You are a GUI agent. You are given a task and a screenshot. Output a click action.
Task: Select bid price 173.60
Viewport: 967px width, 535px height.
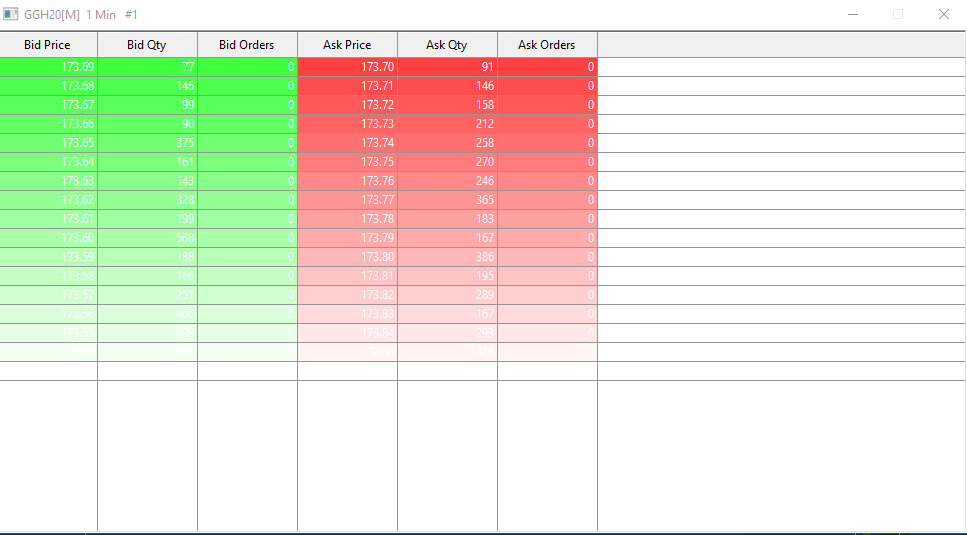pyautogui.click(x=48, y=238)
